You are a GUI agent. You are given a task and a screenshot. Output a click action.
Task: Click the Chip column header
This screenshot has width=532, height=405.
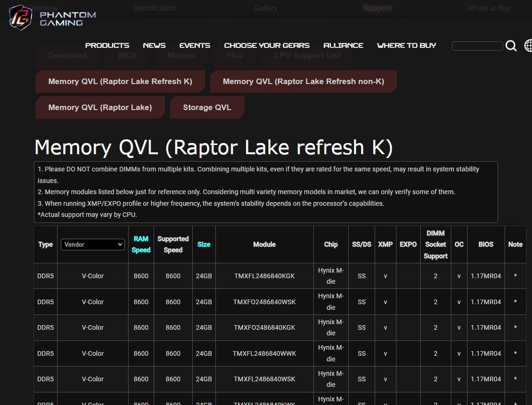(331, 244)
